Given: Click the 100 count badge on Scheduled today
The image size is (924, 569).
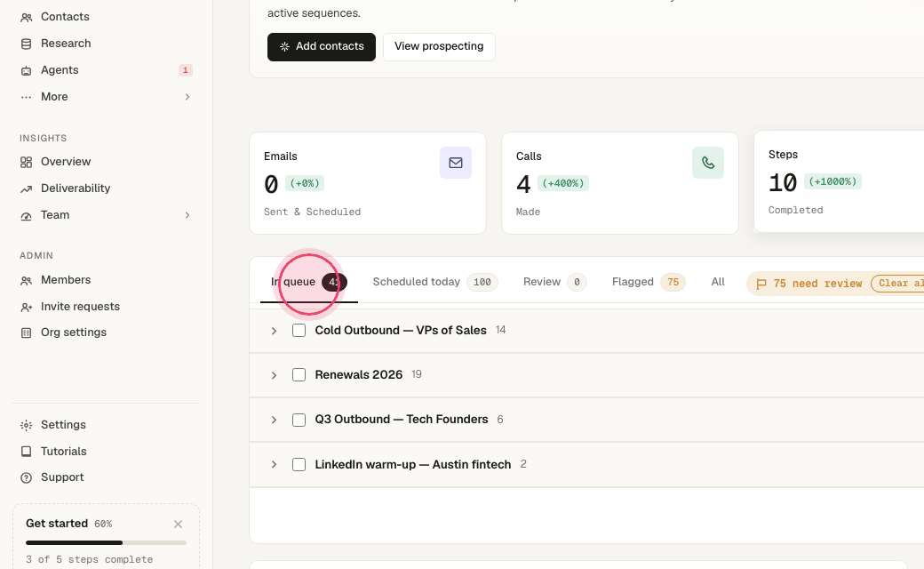Looking at the screenshot, I should click(x=482, y=283).
